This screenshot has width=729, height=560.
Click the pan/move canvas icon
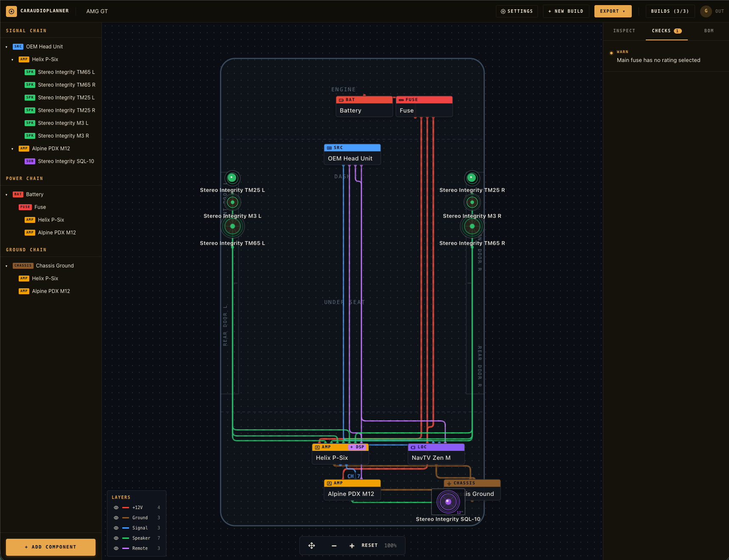(x=312, y=546)
